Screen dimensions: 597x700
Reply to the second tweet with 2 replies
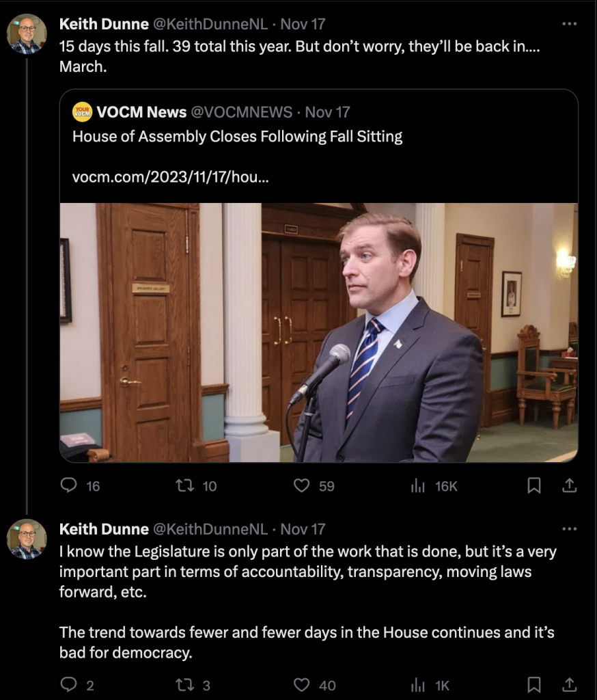[x=69, y=684]
